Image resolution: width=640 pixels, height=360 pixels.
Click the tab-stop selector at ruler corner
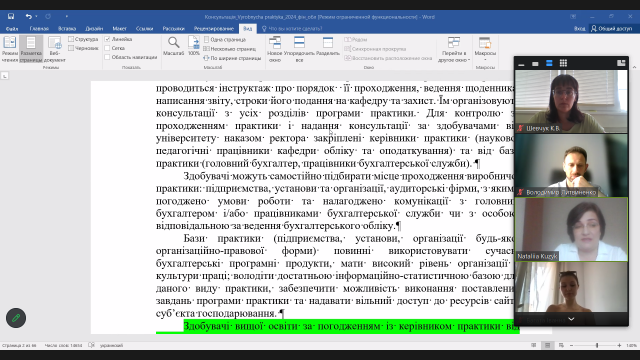click(4, 76)
